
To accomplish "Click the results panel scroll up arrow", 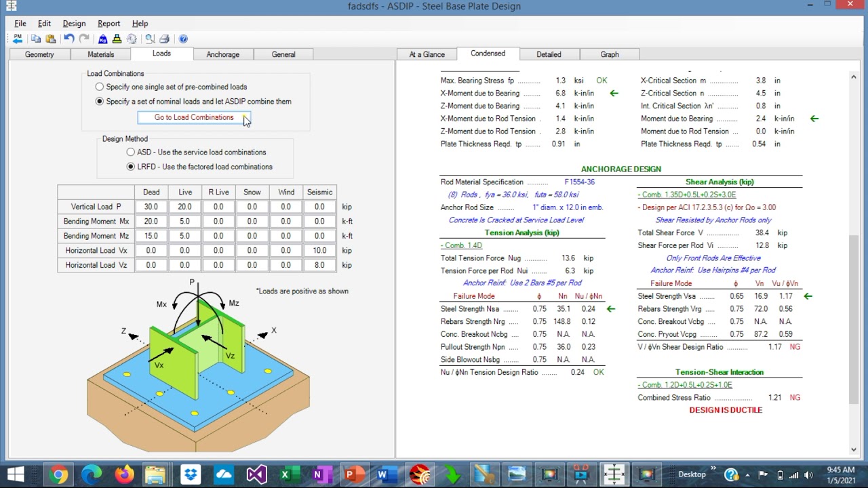I will [x=854, y=77].
